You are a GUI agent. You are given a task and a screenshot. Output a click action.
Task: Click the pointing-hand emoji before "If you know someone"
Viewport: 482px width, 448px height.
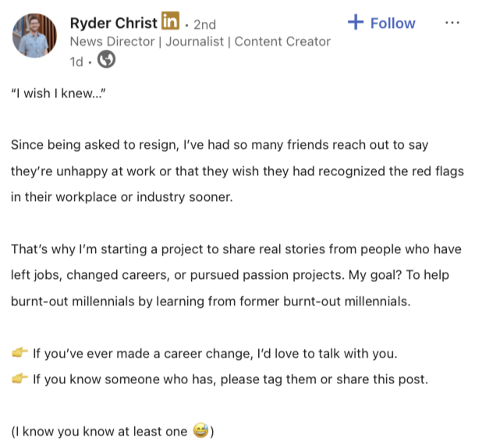19,379
